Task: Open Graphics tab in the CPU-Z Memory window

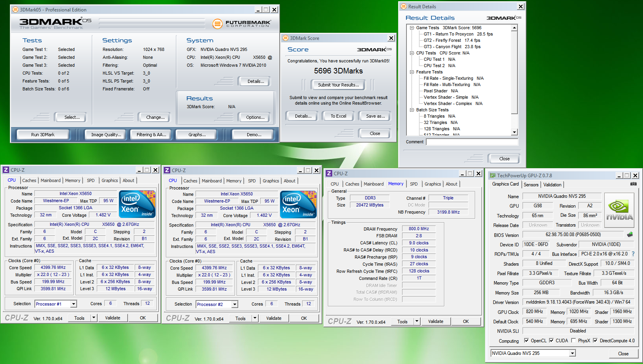Action: click(x=432, y=184)
